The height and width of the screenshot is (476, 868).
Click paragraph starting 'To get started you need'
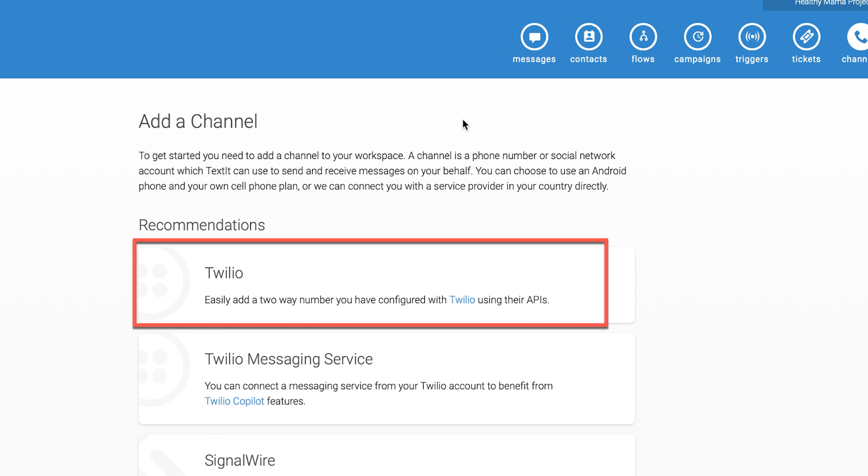pyautogui.click(x=382, y=171)
